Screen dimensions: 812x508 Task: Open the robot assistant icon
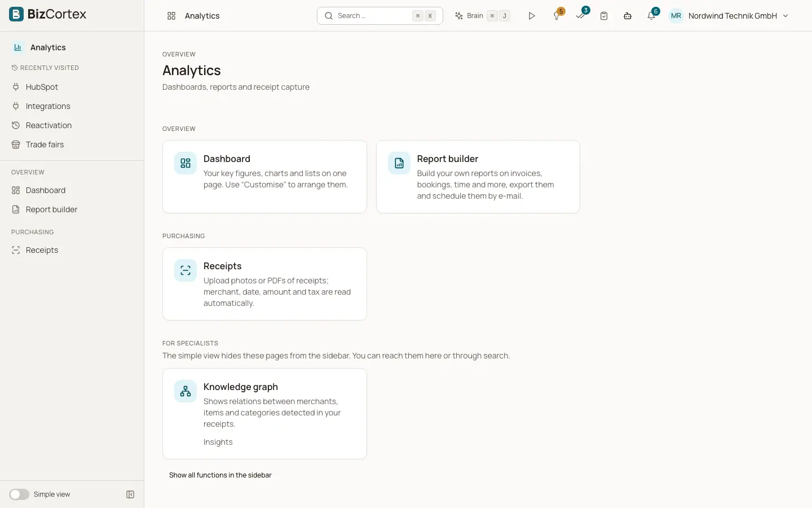point(628,16)
